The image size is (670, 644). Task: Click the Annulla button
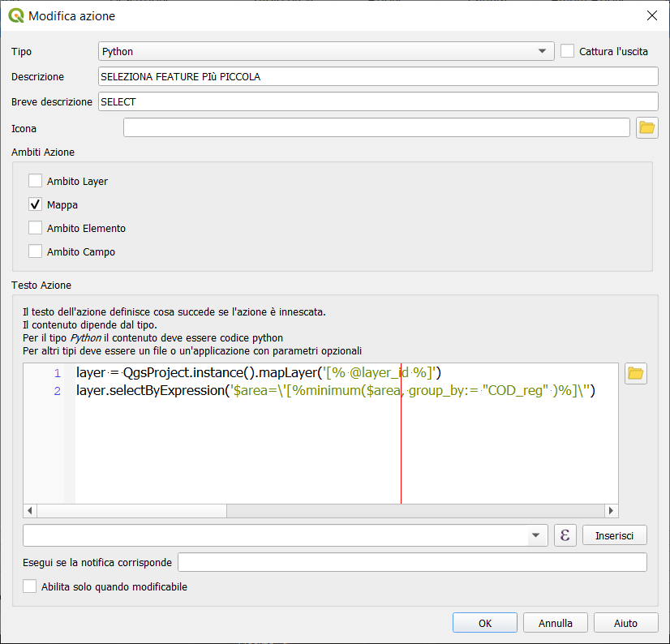click(555, 624)
